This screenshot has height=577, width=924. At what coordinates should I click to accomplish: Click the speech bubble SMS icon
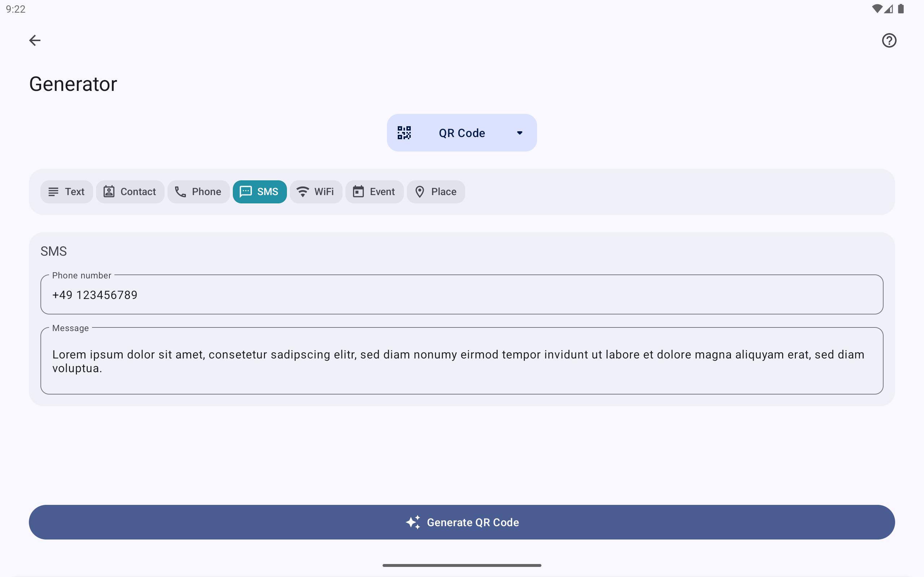click(x=245, y=191)
